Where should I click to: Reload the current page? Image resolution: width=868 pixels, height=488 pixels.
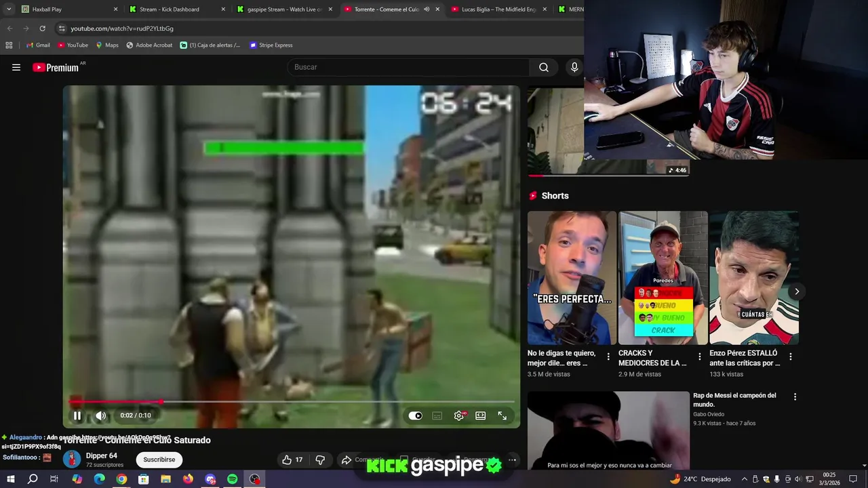point(42,28)
